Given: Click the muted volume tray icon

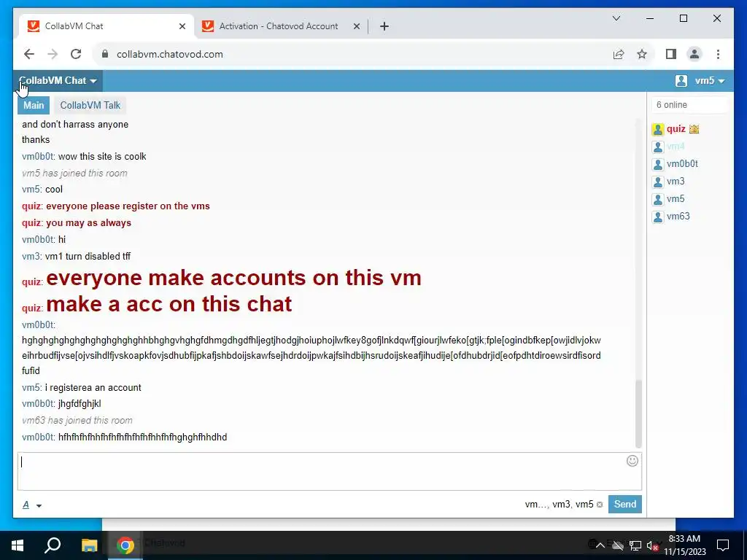Looking at the screenshot, I should point(653,545).
